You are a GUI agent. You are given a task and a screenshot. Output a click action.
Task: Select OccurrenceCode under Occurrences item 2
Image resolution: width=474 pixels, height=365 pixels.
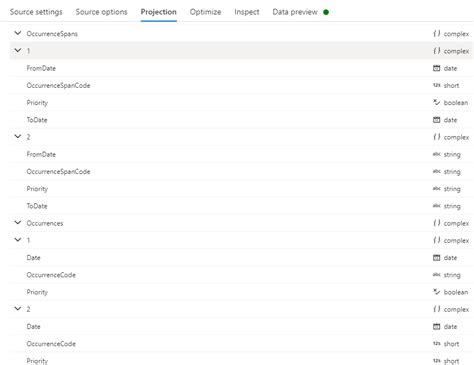click(x=51, y=344)
